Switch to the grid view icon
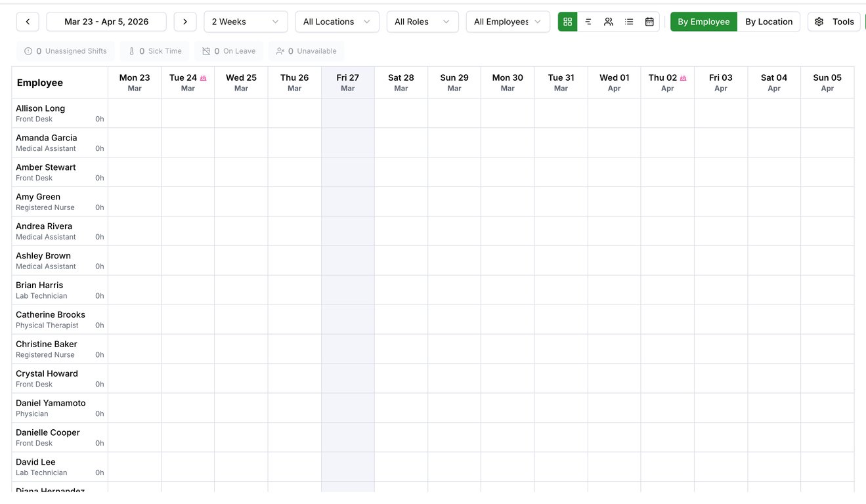Viewport: 866px width, 504px height. [x=568, y=22]
